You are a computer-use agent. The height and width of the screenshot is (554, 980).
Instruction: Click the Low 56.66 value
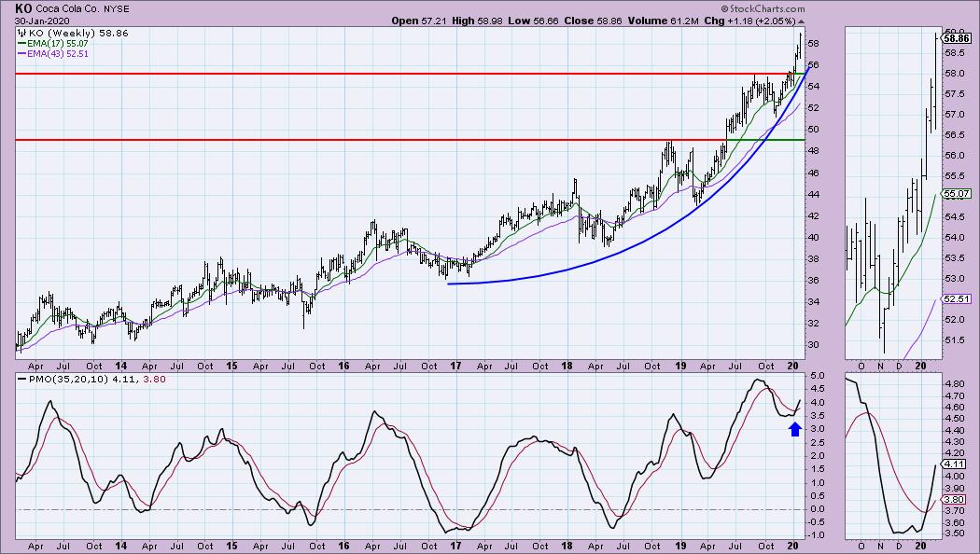click(533, 21)
